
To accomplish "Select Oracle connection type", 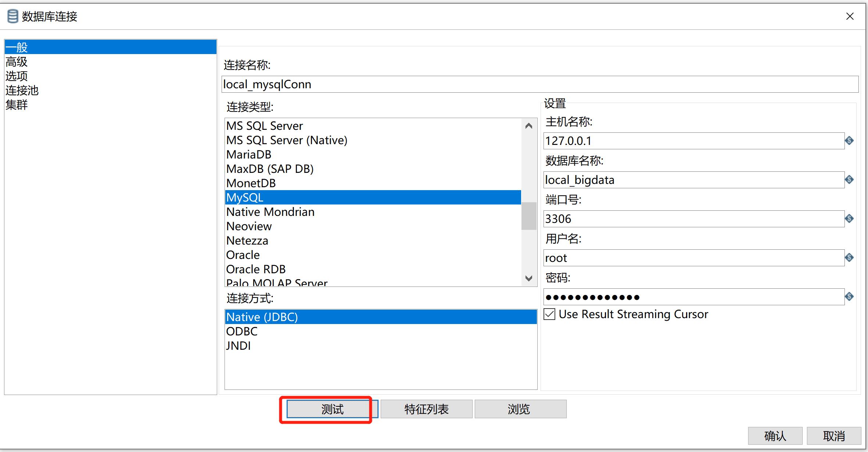I will click(x=373, y=255).
